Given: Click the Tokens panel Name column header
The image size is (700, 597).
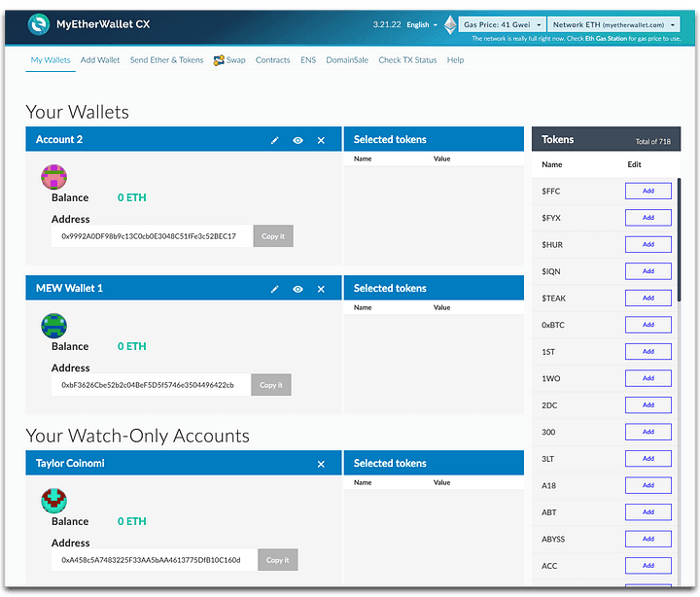Looking at the screenshot, I should 552,164.
